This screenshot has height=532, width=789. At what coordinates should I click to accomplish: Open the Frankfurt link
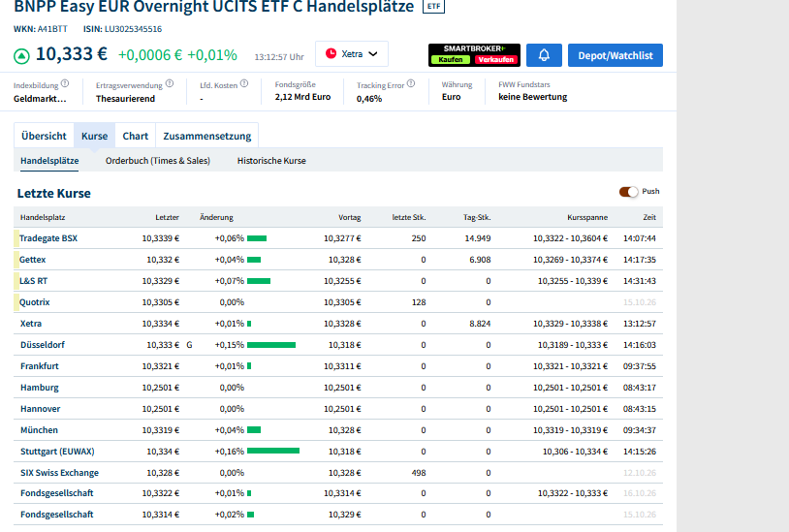coord(39,366)
